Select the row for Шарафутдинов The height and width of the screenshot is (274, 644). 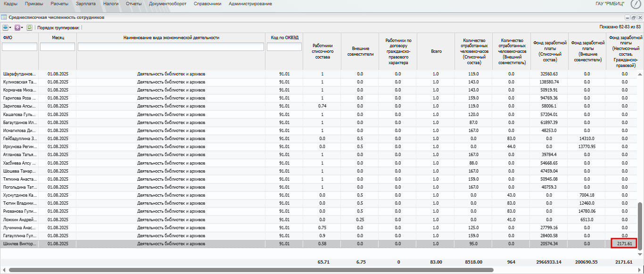click(x=318, y=74)
